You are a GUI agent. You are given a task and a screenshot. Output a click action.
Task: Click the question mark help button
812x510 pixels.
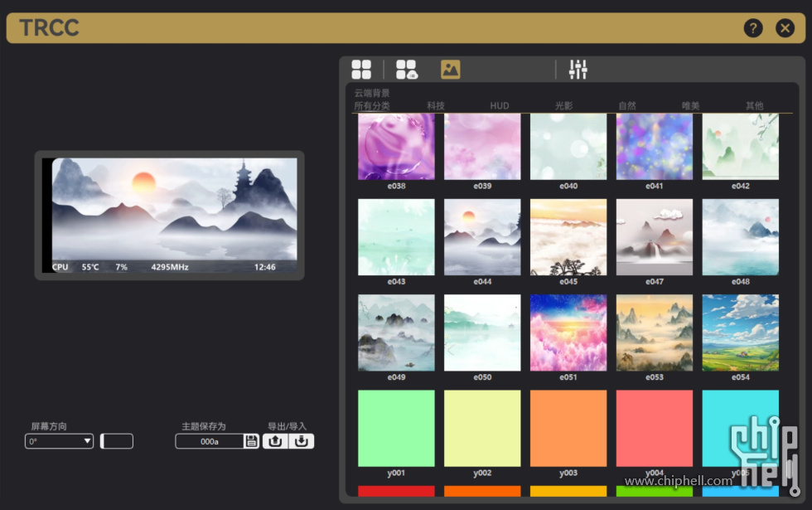(753, 28)
